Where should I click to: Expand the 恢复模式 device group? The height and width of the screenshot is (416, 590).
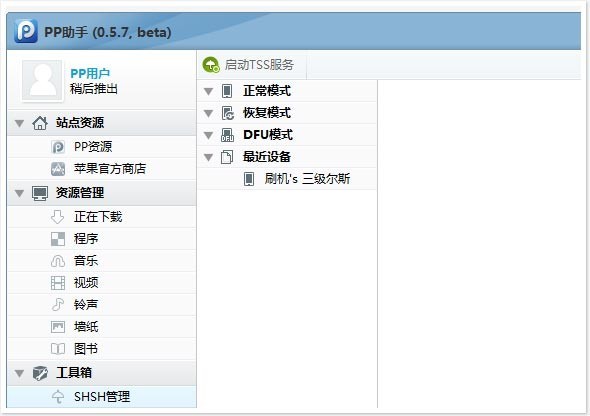tap(208, 113)
